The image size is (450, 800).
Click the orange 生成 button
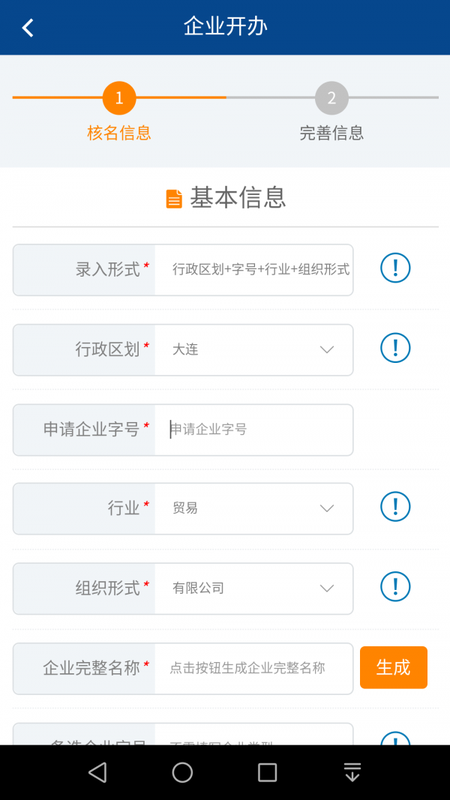(x=393, y=667)
